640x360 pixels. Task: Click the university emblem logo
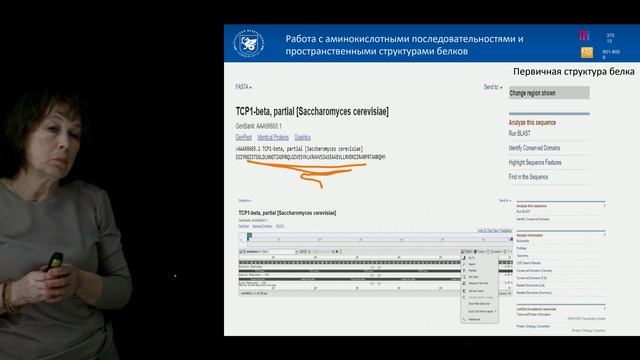point(249,43)
